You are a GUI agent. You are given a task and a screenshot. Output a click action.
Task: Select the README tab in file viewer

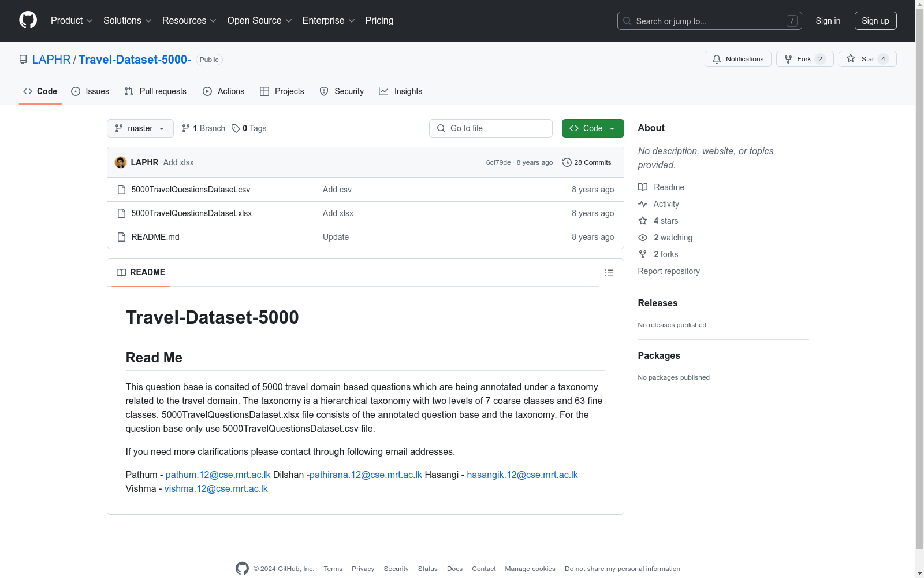point(141,272)
